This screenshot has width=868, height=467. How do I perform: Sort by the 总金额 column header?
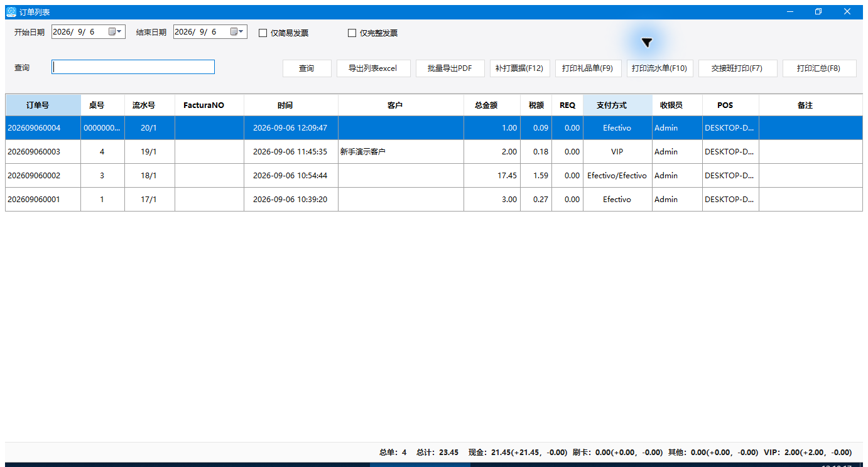492,105
